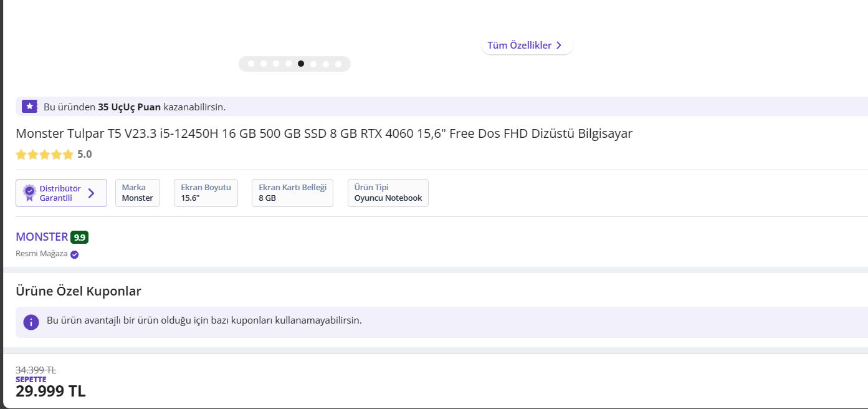Click the Ekran Boyutu 15.6" chip
This screenshot has height=409, width=868.
click(206, 193)
